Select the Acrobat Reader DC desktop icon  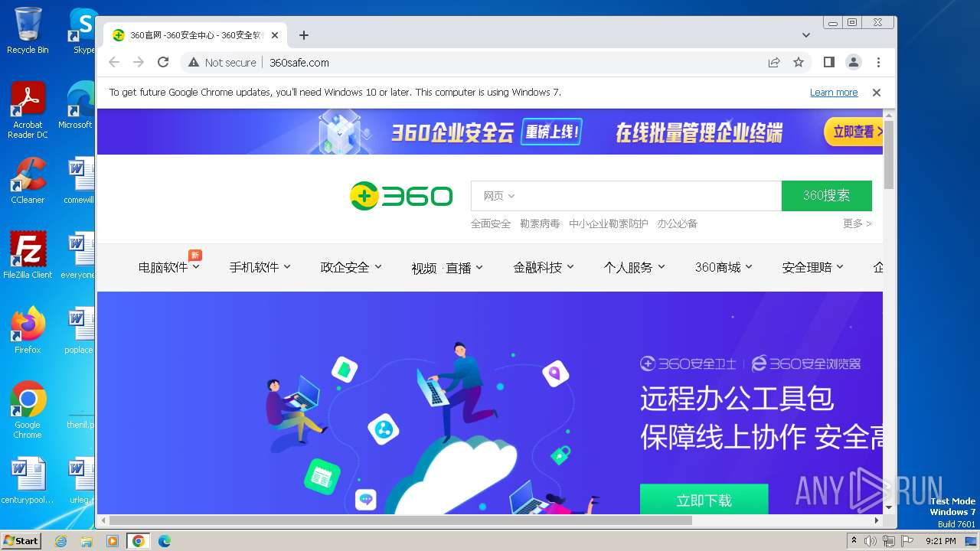(x=28, y=110)
